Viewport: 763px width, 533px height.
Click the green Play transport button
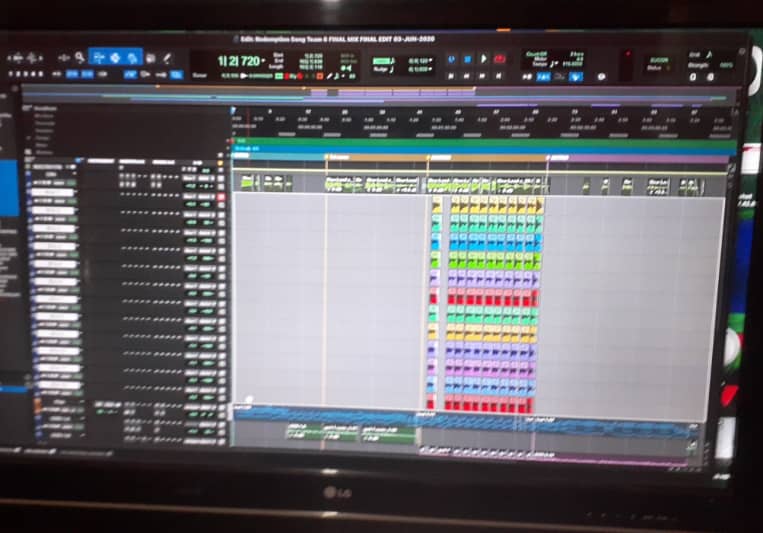coord(483,59)
